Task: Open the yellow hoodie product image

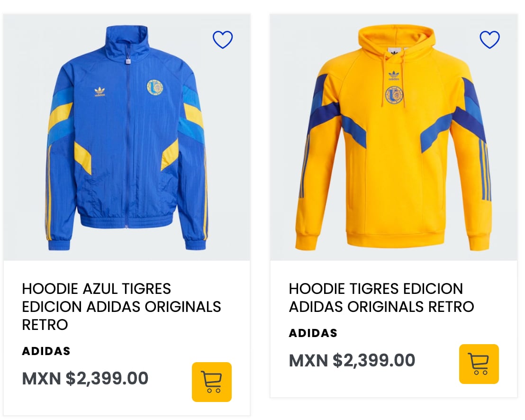Action: (393, 142)
